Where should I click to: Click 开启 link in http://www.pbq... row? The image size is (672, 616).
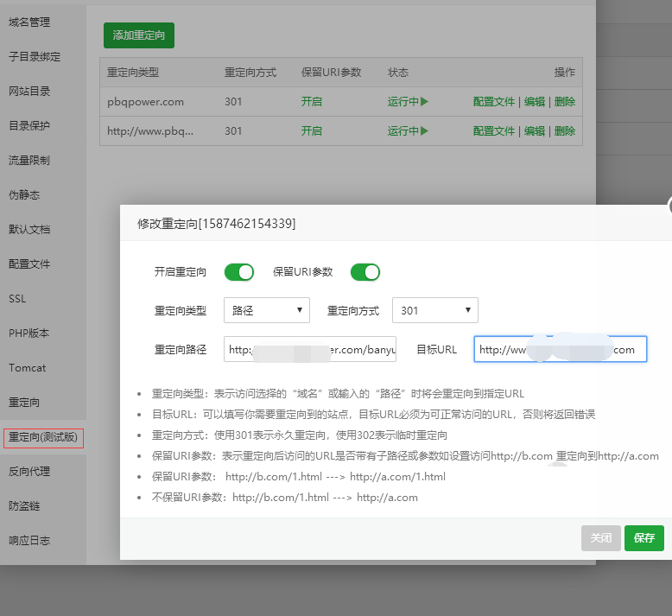pyautogui.click(x=312, y=130)
